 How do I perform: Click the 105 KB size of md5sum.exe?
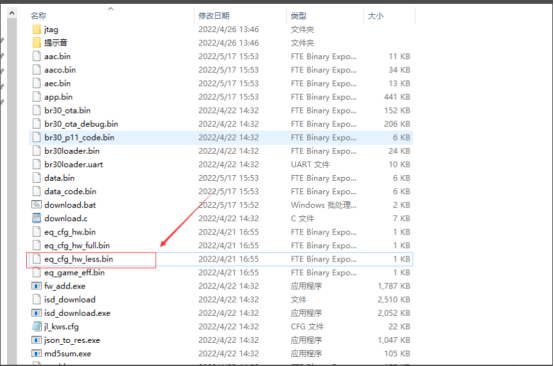[x=397, y=354]
